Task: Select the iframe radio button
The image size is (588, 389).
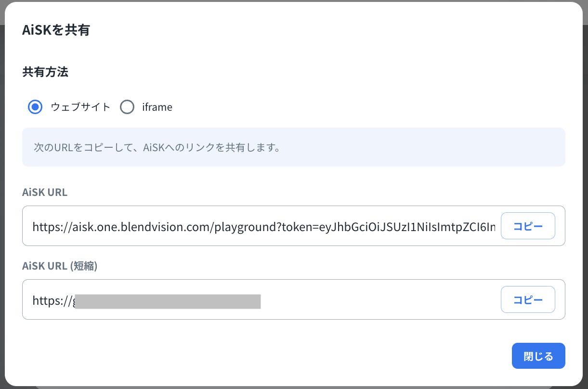Action: tap(127, 107)
